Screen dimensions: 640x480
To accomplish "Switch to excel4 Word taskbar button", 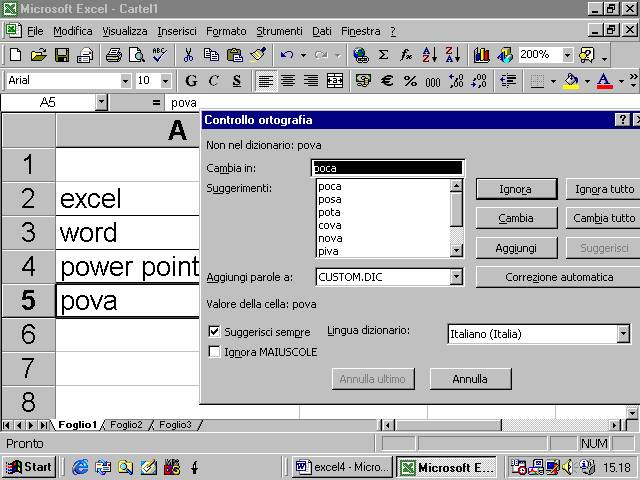I will (x=341, y=467).
